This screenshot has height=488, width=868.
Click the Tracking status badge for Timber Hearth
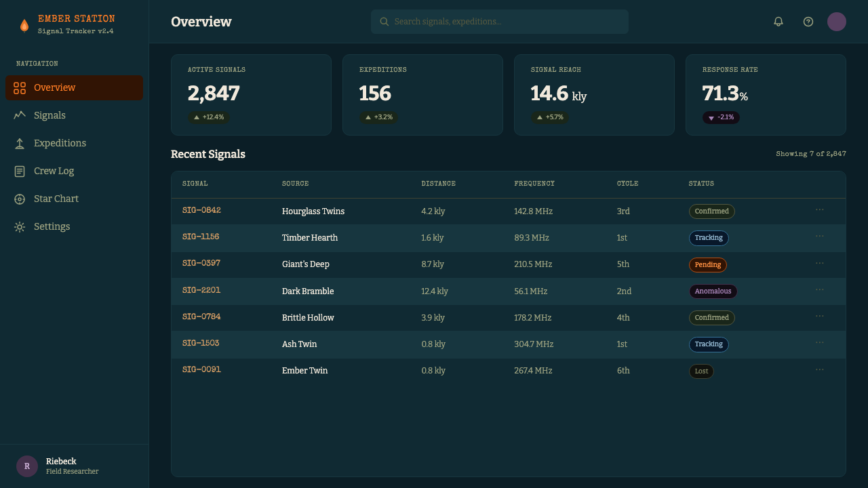(x=709, y=238)
